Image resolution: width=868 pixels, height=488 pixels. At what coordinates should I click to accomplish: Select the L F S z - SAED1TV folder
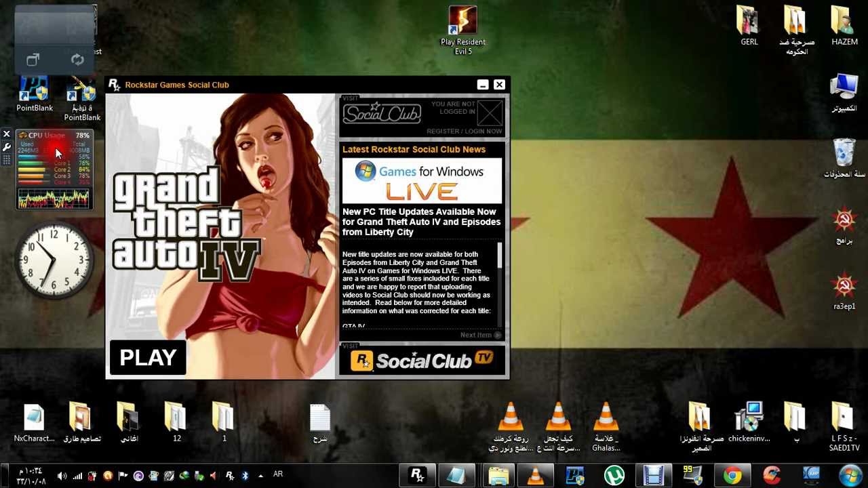(844, 427)
